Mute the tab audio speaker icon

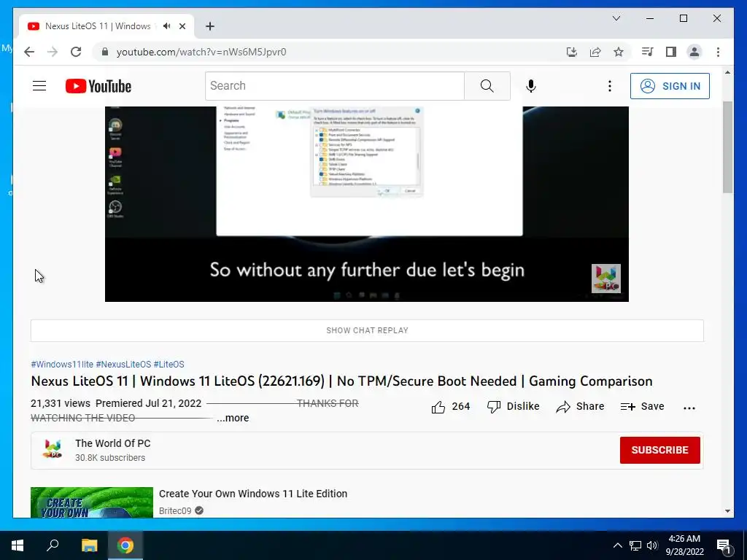click(x=166, y=26)
